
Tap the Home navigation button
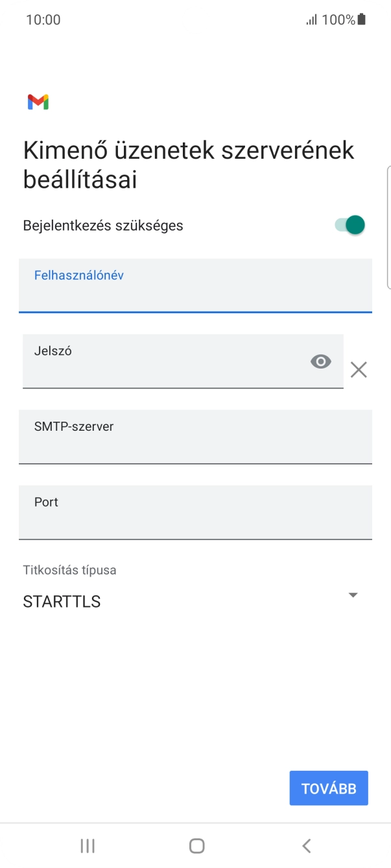tap(196, 845)
